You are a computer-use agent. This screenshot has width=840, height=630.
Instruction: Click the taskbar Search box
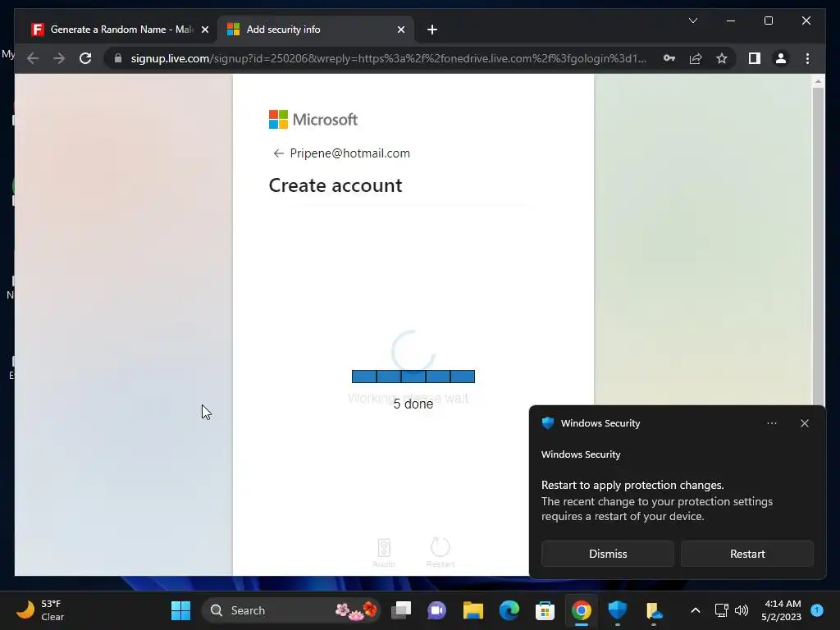[x=291, y=610]
